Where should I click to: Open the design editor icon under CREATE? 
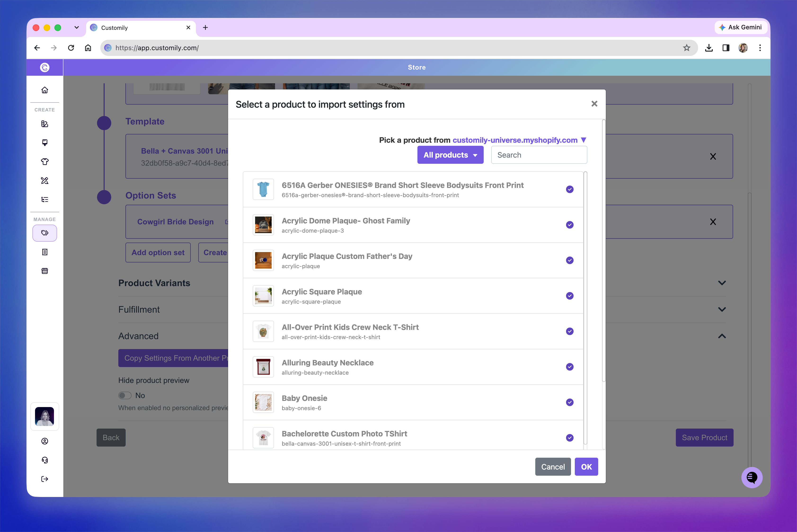[x=44, y=124]
